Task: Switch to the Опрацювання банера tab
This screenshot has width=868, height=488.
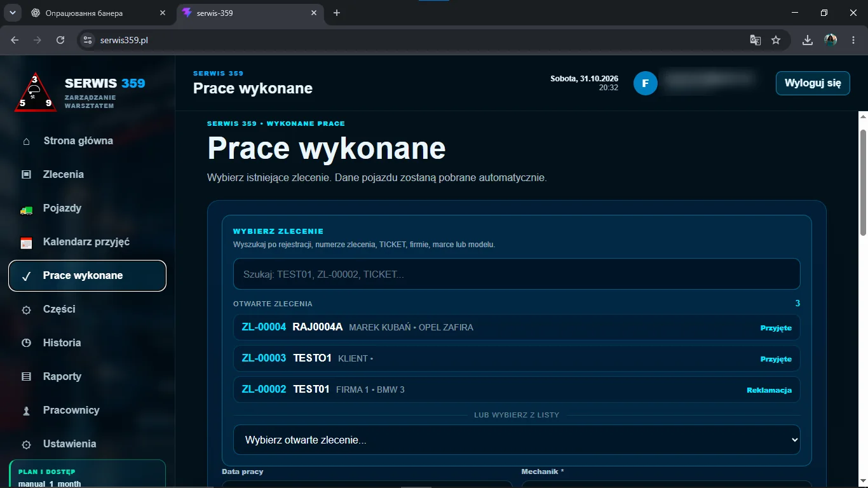Action: tap(99, 13)
